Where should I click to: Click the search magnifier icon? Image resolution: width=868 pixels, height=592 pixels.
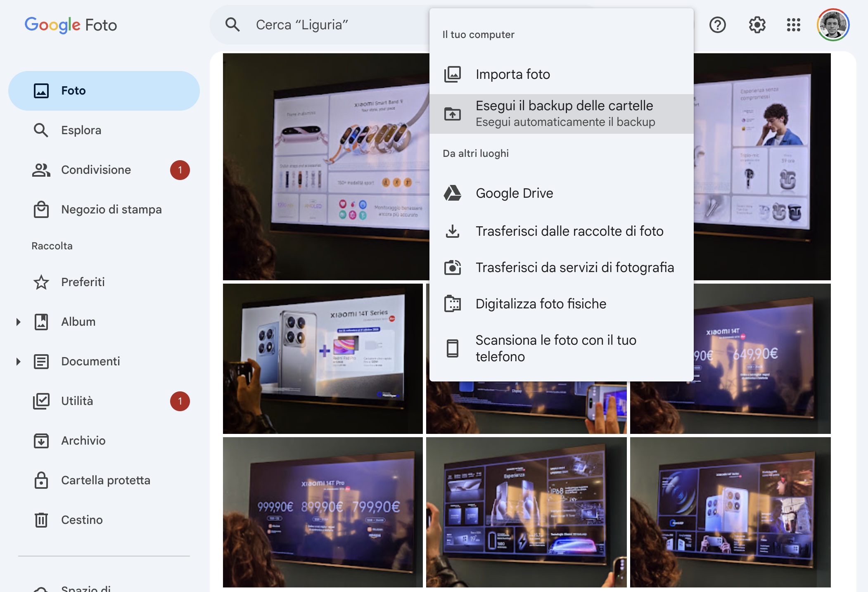click(x=232, y=25)
